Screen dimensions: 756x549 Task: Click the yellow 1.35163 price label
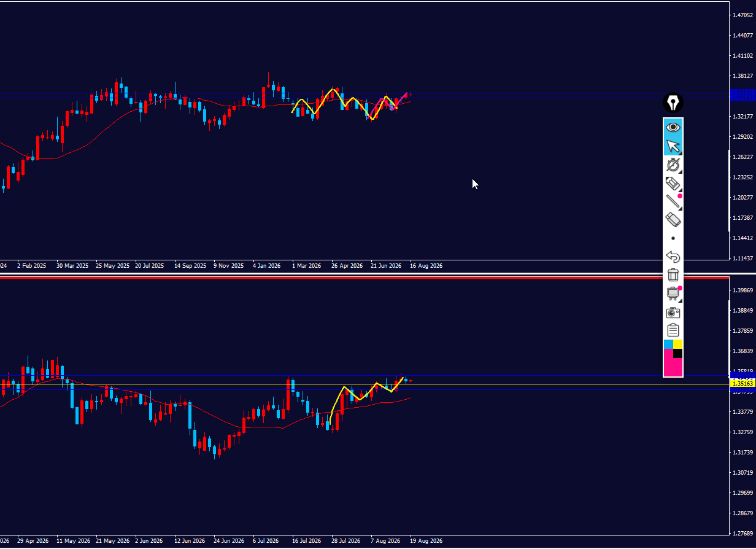(742, 383)
